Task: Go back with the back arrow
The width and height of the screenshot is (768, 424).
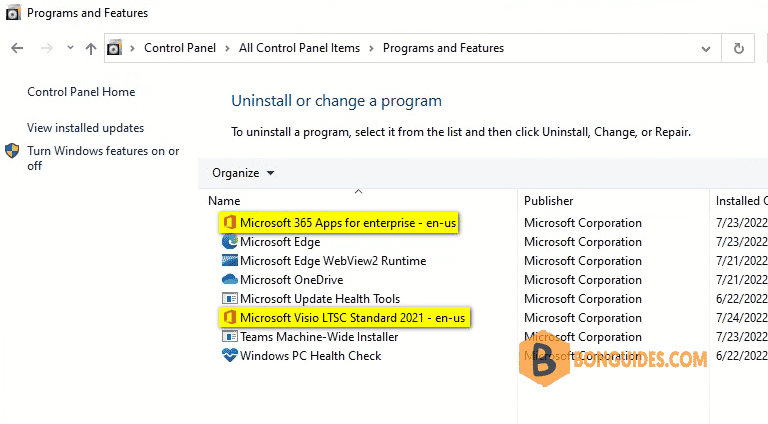Action: [17, 48]
